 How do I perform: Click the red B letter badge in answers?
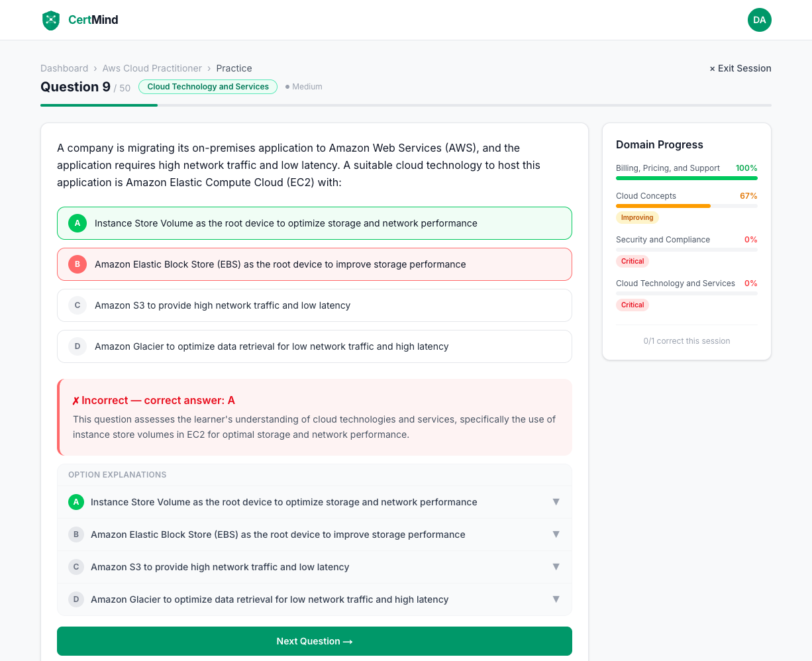(x=77, y=264)
